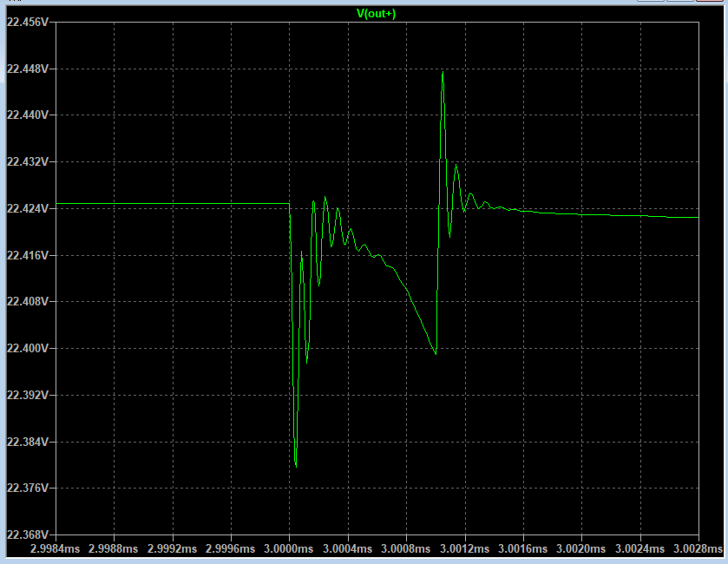
Task: Click the 3.0004ms time label
Action: click(x=347, y=548)
